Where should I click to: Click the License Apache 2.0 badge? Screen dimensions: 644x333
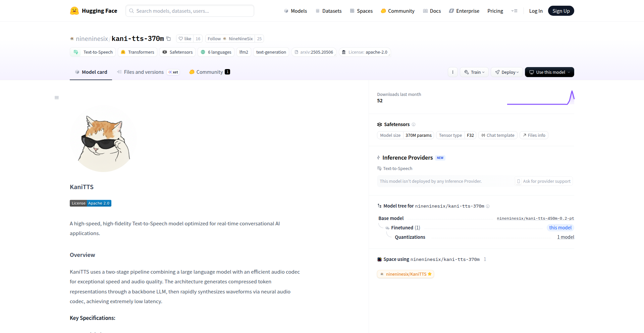[x=91, y=203]
